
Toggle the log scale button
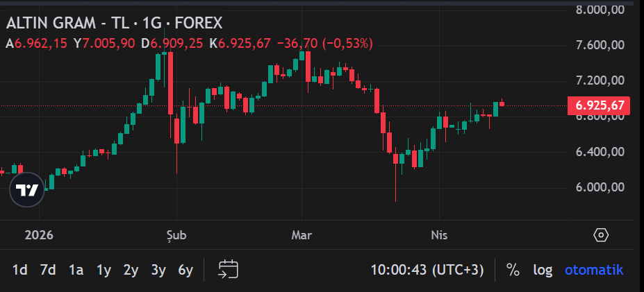pos(543,270)
